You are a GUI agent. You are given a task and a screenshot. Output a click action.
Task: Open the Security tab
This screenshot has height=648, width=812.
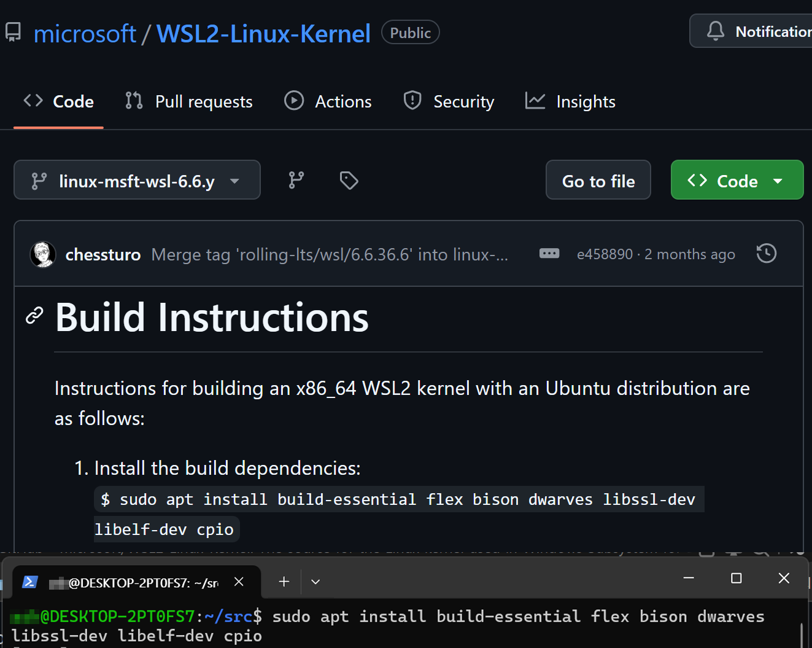[x=449, y=101]
